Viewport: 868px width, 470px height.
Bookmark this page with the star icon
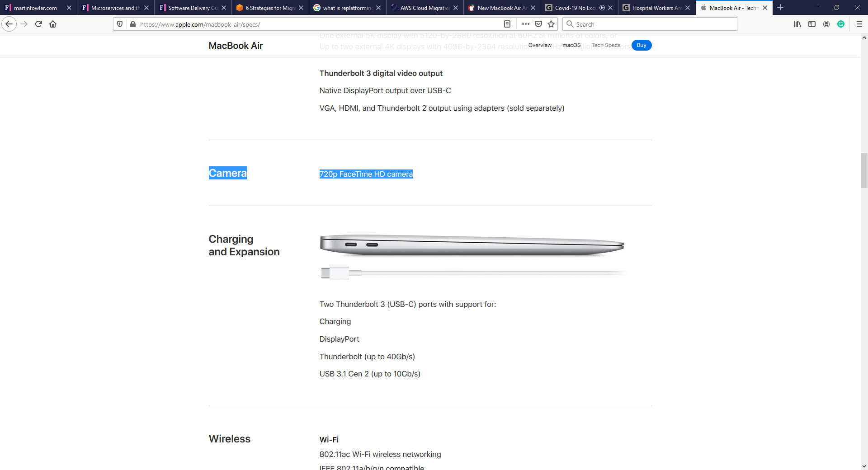tap(551, 24)
